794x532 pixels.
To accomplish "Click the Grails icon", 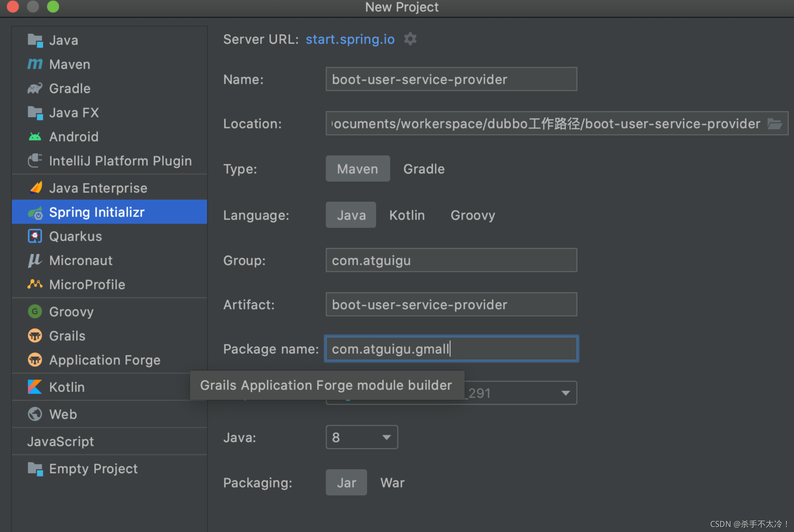I will click(x=35, y=336).
